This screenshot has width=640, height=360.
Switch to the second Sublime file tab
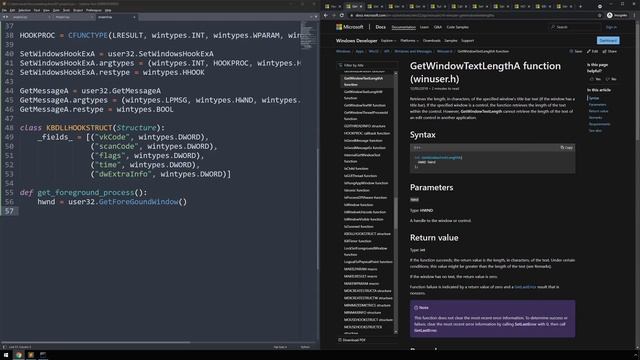click(73, 17)
